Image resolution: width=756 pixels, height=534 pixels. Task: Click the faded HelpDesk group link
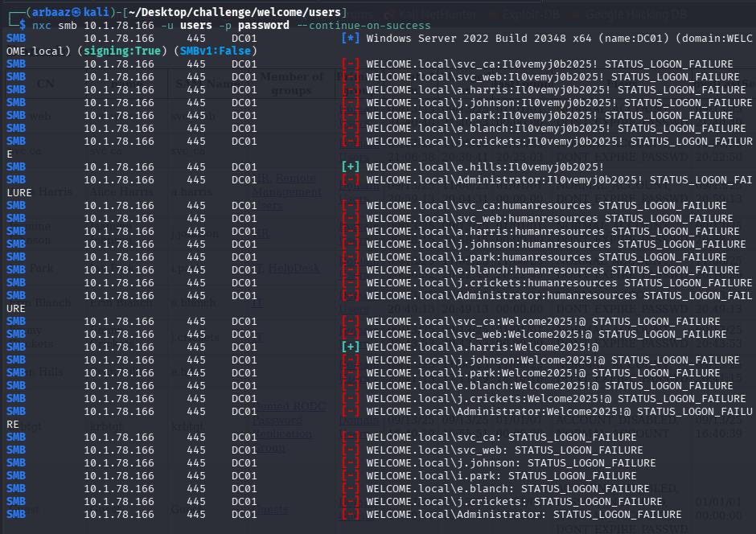tap(294, 269)
